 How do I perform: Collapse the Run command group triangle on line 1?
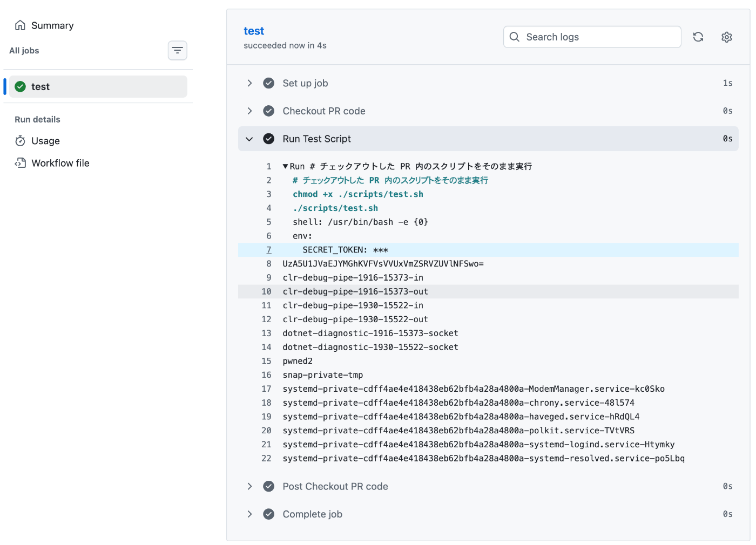[x=285, y=166]
